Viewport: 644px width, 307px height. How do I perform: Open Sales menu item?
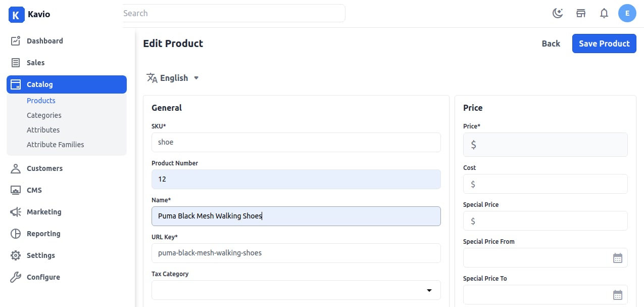click(x=67, y=63)
